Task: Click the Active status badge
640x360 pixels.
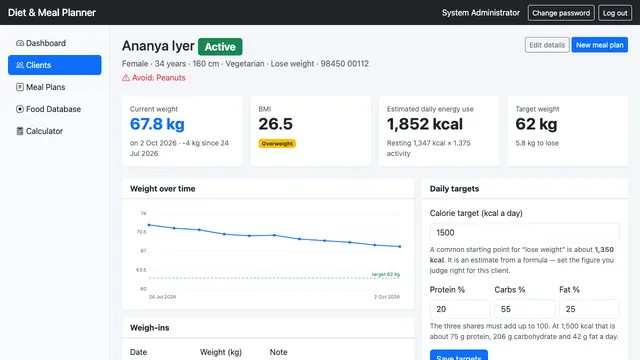Action: pos(220,47)
